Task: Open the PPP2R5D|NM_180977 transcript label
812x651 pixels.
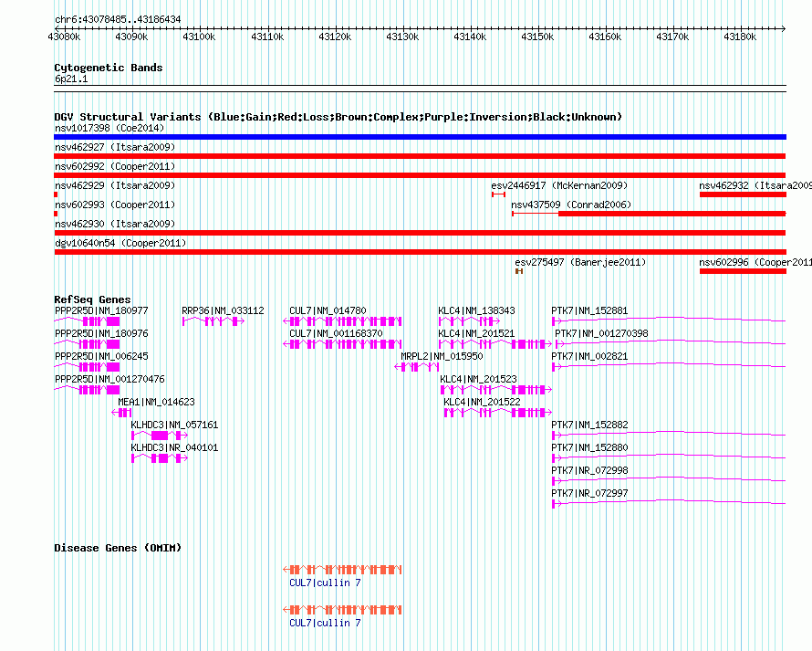Action: (101, 311)
